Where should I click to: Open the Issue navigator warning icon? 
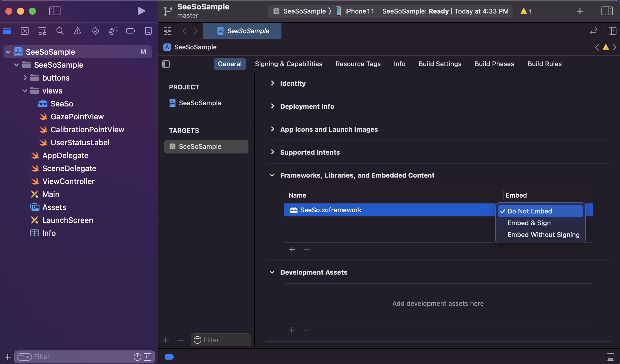pyautogui.click(x=78, y=31)
